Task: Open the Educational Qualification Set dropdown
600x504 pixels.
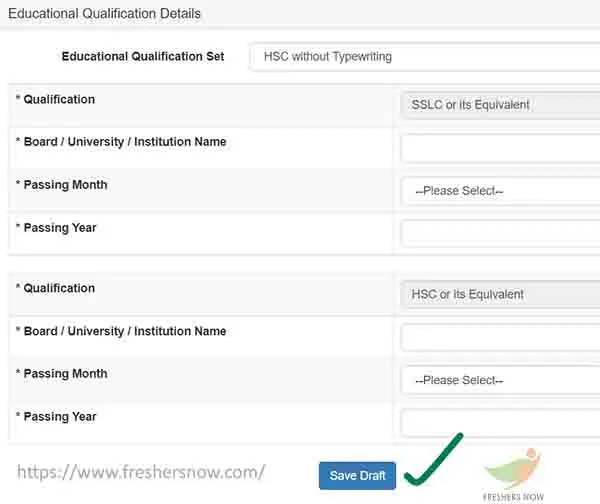Action: pos(424,57)
